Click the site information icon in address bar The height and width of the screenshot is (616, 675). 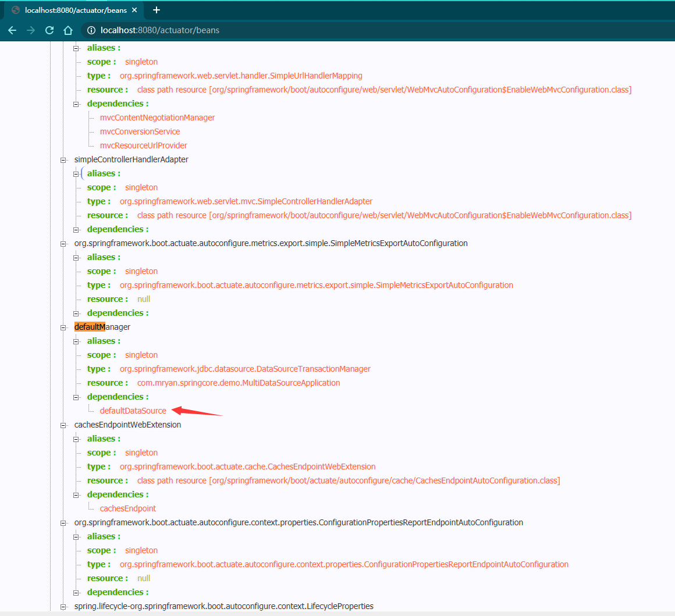[91, 30]
